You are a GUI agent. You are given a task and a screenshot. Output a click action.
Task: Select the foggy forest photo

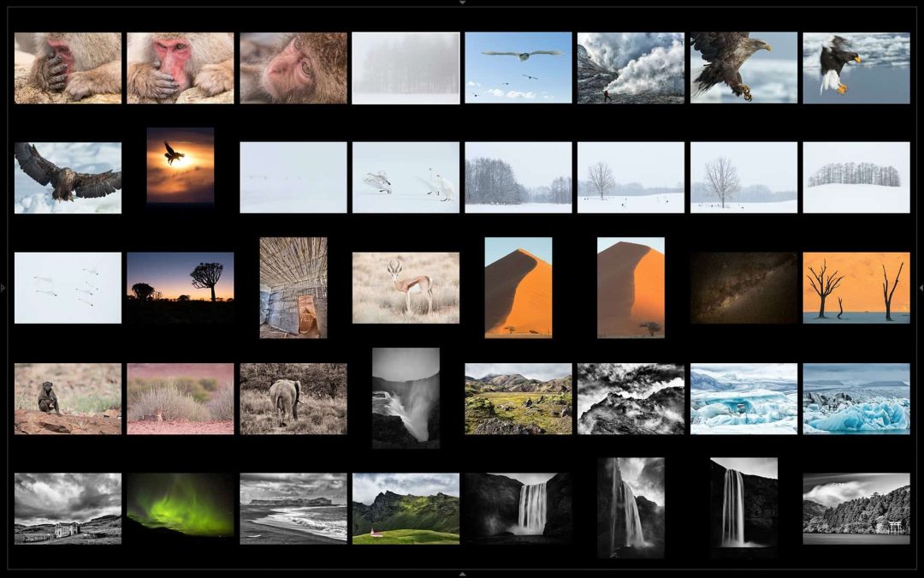(406, 68)
